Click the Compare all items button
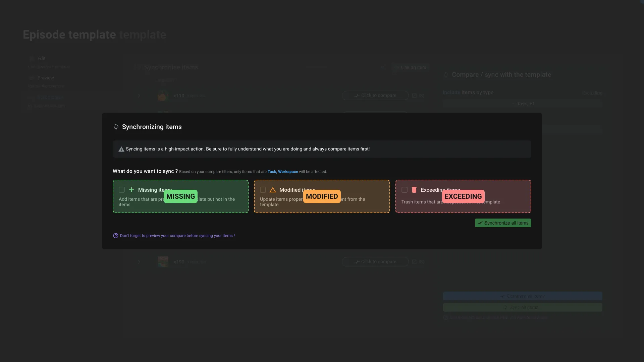644x362 pixels. pos(522,296)
